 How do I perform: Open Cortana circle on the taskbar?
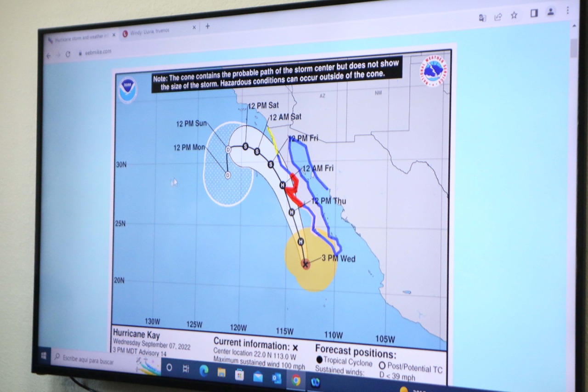click(x=169, y=368)
